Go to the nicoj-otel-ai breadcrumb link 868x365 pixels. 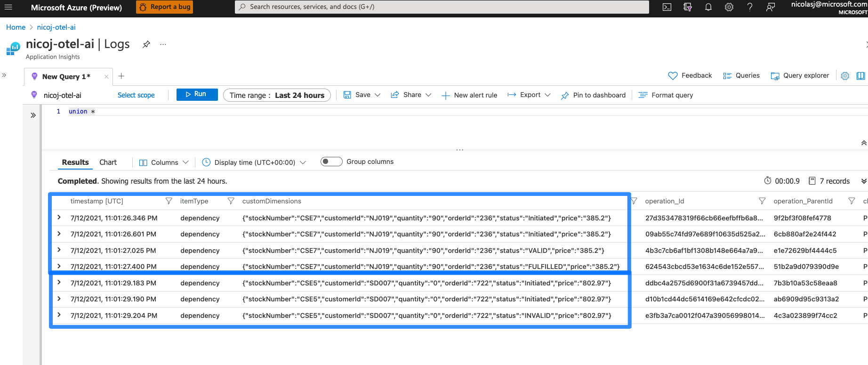[x=56, y=27]
